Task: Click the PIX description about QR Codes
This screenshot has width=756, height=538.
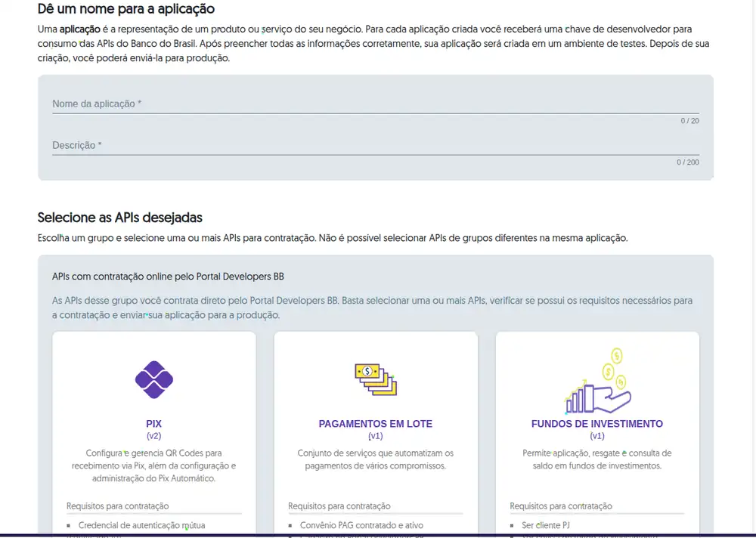Action: tap(153, 465)
